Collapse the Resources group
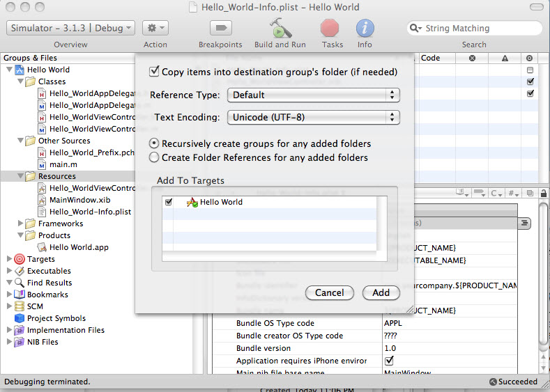This screenshot has width=550, height=392. click(21, 176)
